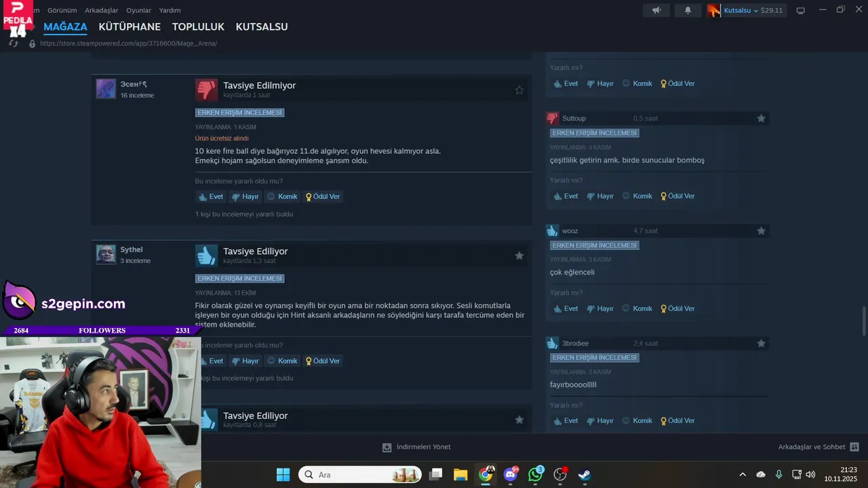Vote Evet on the wooz review
This screenshot has height=488, width=868.
[566, 308]
